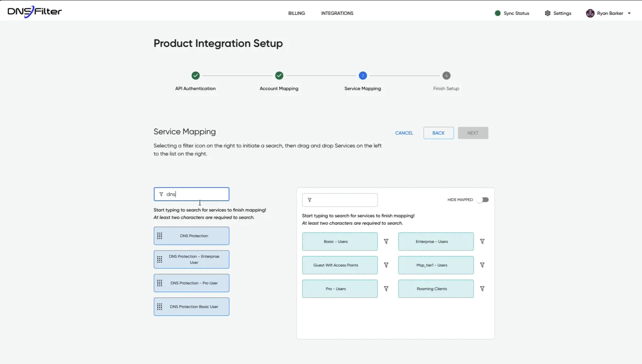Select the Msp_tier1 - Users target box

(x=436, y=265)
